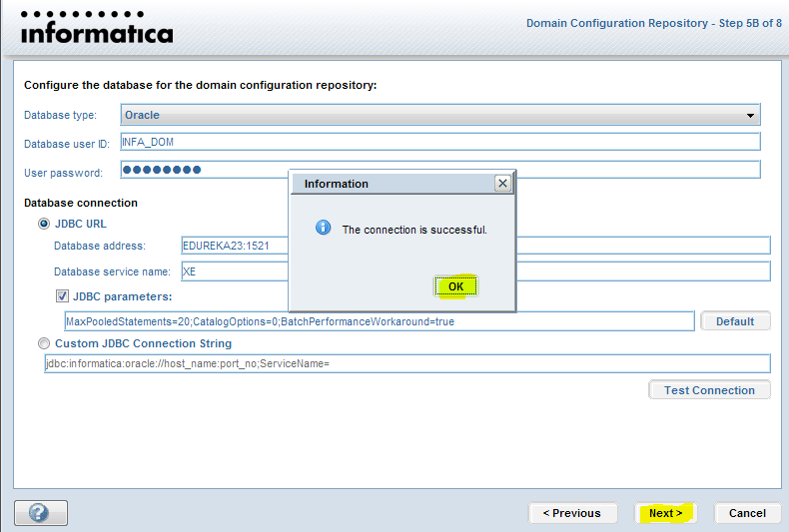Toggle the JDBC parameters checkbox
The height and width of the screenshot is (532, 789).
(63, 296)
